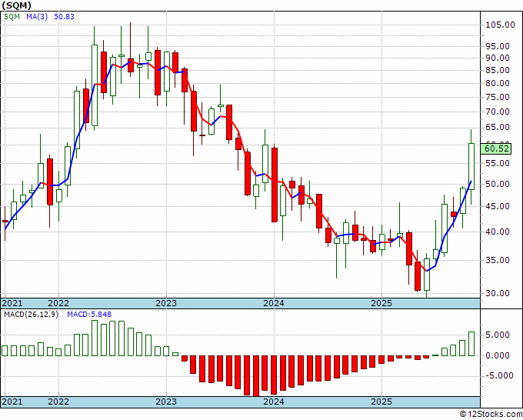Screen dimensions: 523x420
Task: Click the latest tall green candlestick near 60.52
Action: point(471,166)
